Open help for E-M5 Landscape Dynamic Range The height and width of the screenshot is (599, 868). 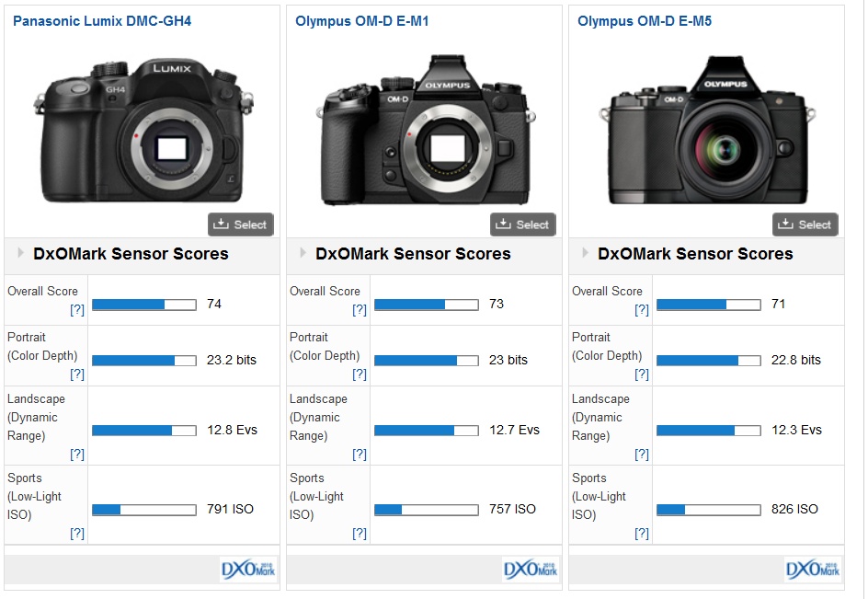[x=642, y=455]
